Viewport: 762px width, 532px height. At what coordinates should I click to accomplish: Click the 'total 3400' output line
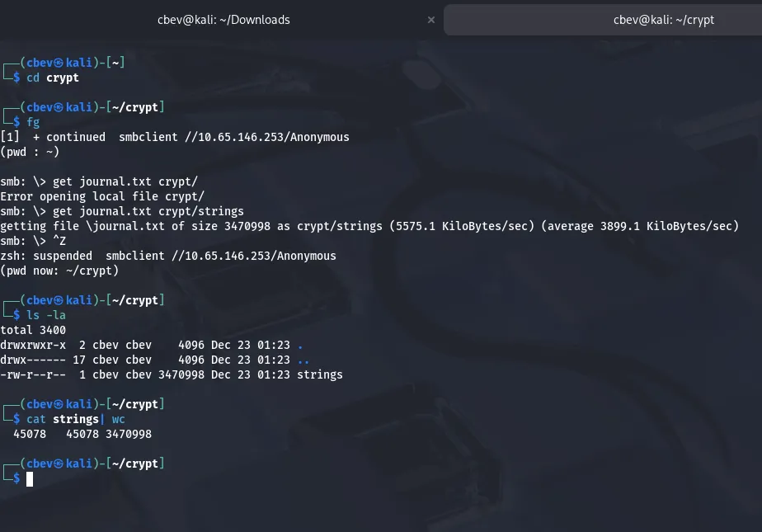[33, 330]
